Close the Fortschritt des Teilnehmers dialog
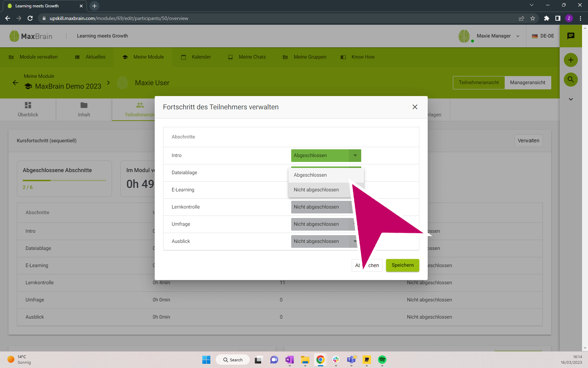588x368 pixels. [x=415, y=107]
